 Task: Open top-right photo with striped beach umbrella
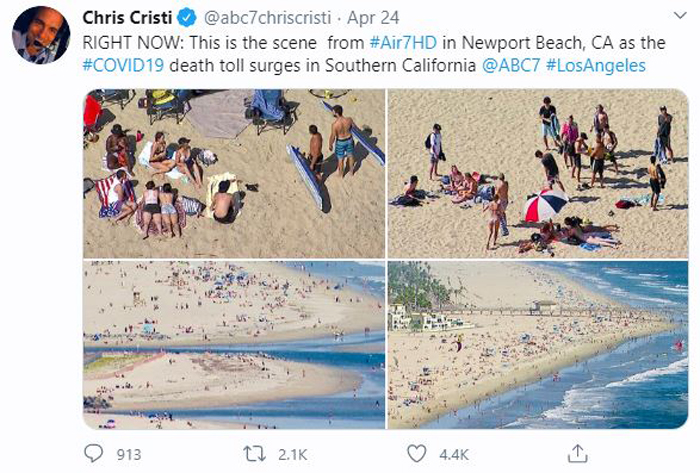[x=538, y=173]
